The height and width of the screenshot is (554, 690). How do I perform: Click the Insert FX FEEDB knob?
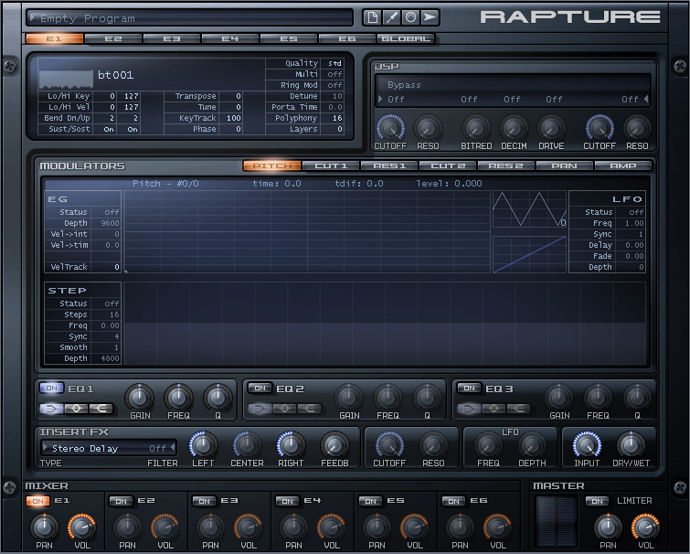pyautogui.click(x=334, y=445)
